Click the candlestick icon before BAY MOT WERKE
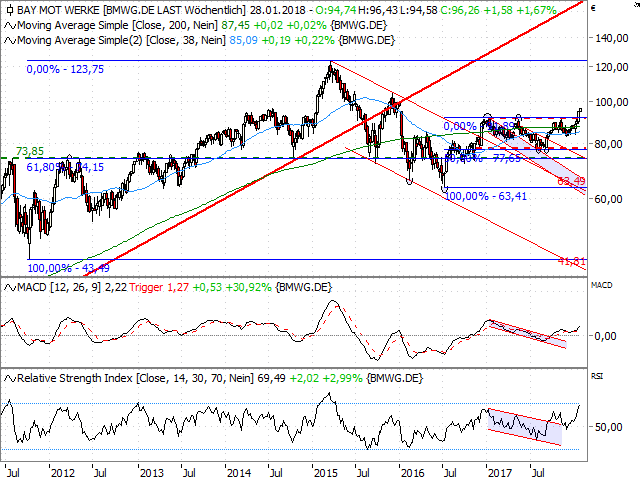 (x=9, y=10)
